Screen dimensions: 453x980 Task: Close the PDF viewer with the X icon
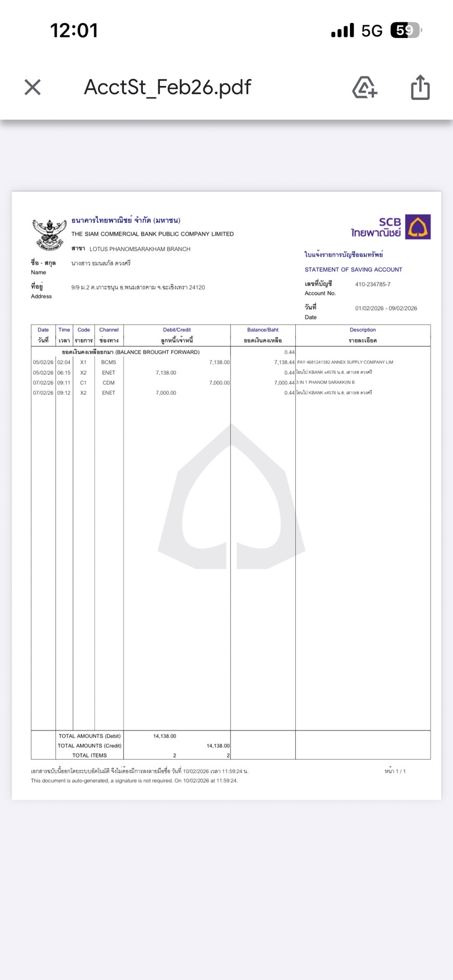click(x=32, y=87)
